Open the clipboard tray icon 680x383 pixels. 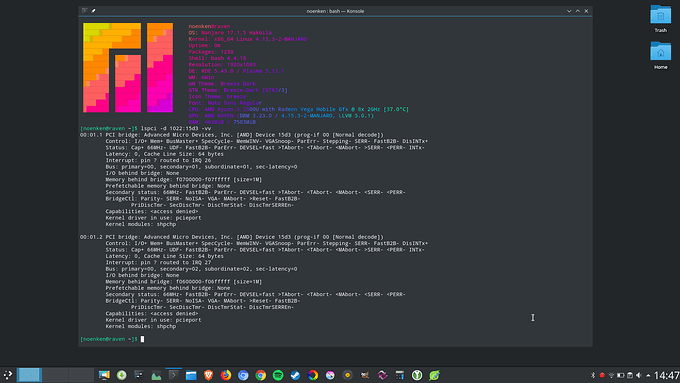tap(630, 375)
